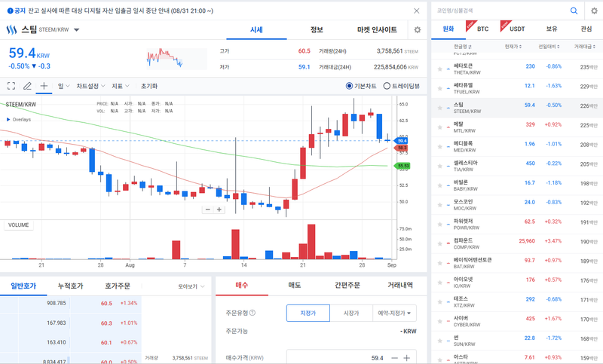Image resolution: width=603 pixels, height=364 pixels.
Task: Open the market list settings gear
Action: pos(594,11)
